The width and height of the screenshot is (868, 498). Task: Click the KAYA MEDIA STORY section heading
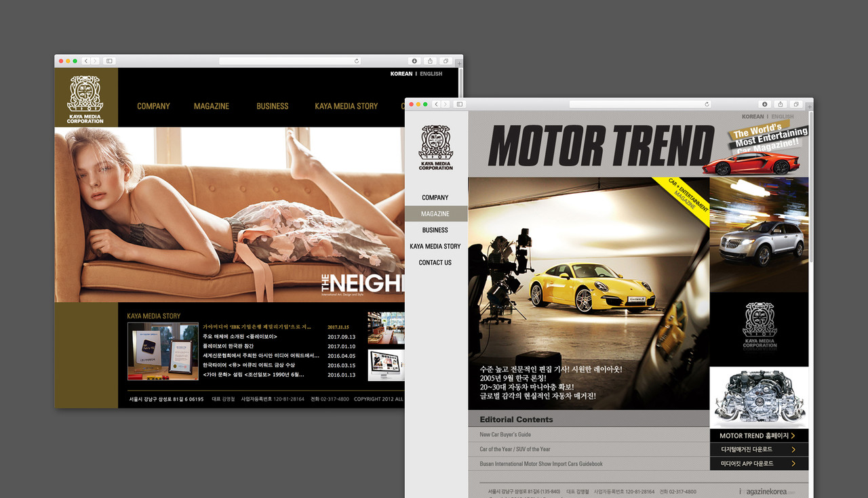click(x=154, y=316)
